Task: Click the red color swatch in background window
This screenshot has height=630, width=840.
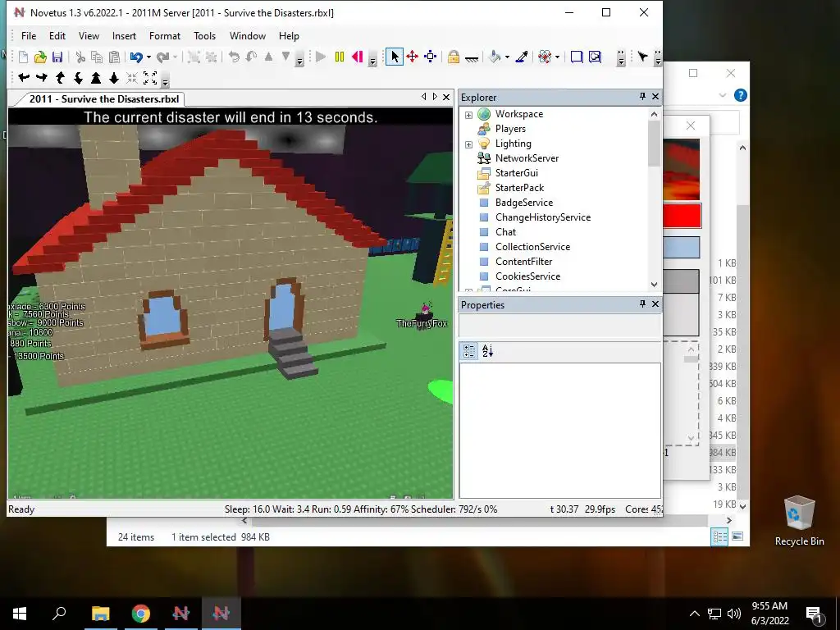Action: [682, 216]
